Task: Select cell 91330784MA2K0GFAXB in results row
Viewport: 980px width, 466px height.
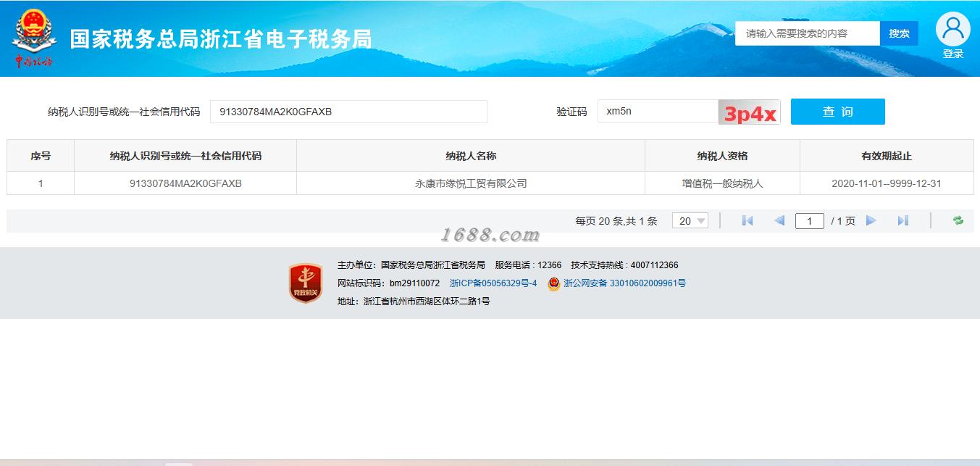Action: click(185, 183)
